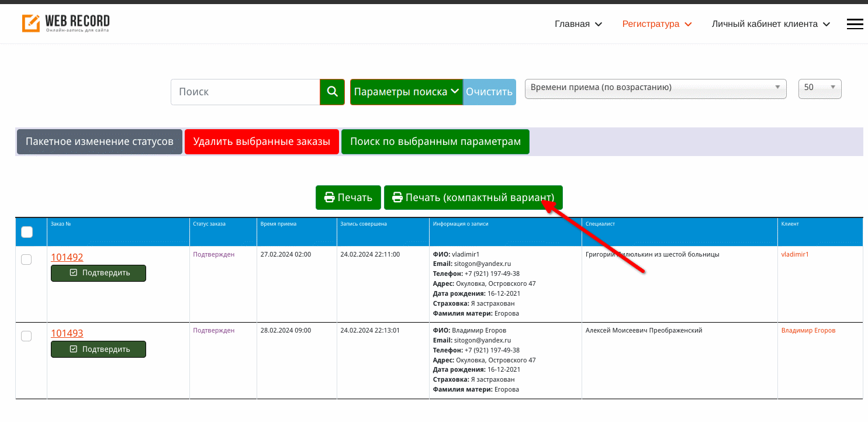The height and width of the screenshot is (422, 868).
Task: Check the checkbox for order 101492
Action: click(x=26, y=260)
